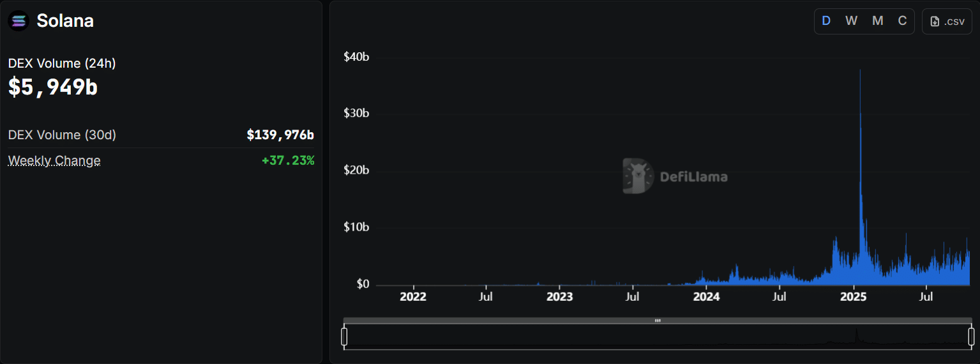Click the $40b y-axis label
The image size is (980, 364).
(356, 57)
